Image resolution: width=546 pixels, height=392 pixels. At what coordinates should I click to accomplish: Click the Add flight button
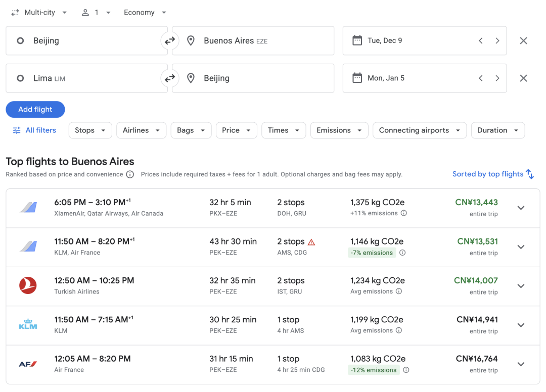(x=35, y=110)
